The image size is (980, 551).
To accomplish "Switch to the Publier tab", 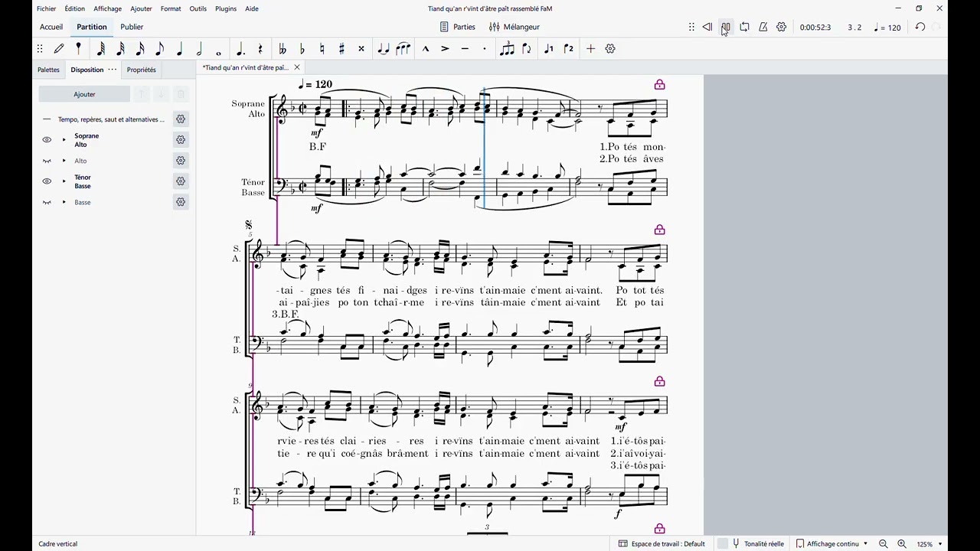I will coord(132,27).
